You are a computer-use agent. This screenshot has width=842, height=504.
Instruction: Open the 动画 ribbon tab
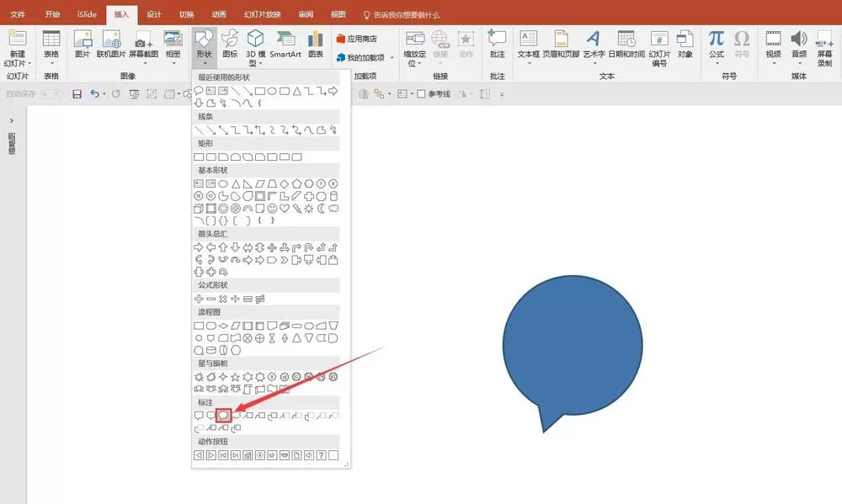pos(219,14)
